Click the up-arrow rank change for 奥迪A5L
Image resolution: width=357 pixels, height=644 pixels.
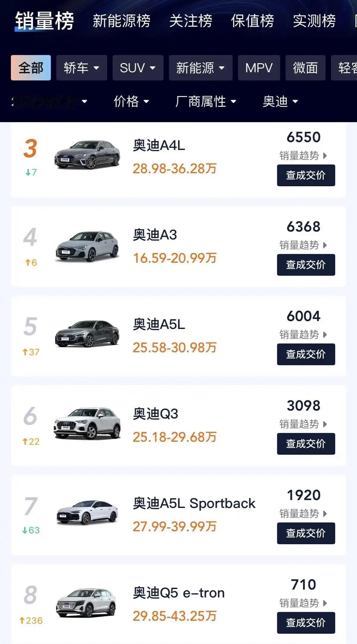pos(31,352)
